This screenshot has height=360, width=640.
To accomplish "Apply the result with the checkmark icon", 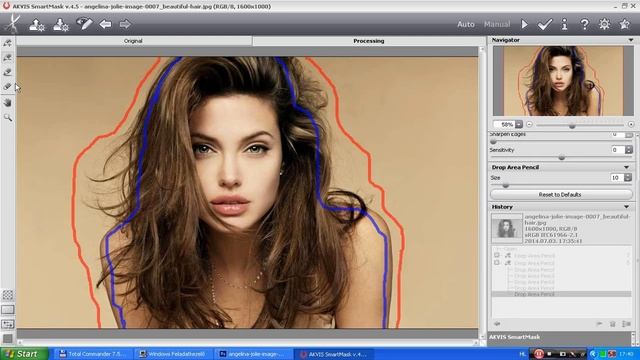I will (x=544, y=24).
